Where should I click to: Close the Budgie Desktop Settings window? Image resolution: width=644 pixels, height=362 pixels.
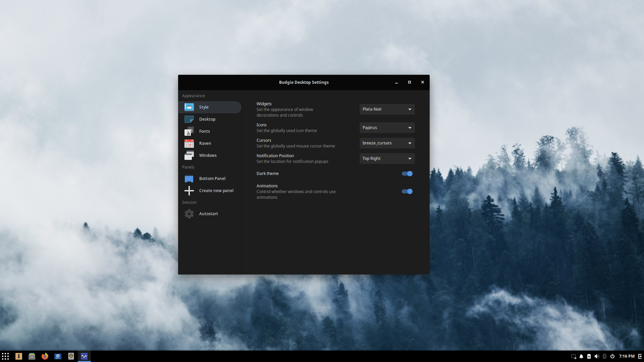coord(423,82)
